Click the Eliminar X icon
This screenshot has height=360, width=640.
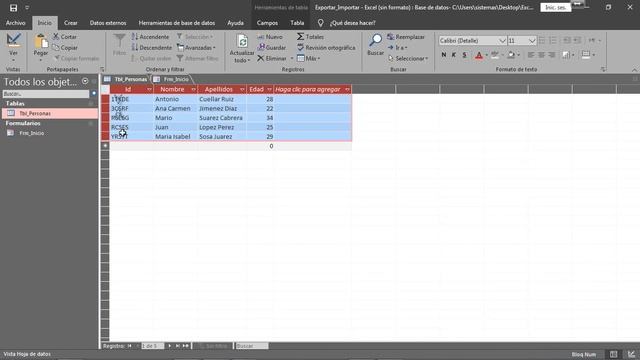[261, 58]
